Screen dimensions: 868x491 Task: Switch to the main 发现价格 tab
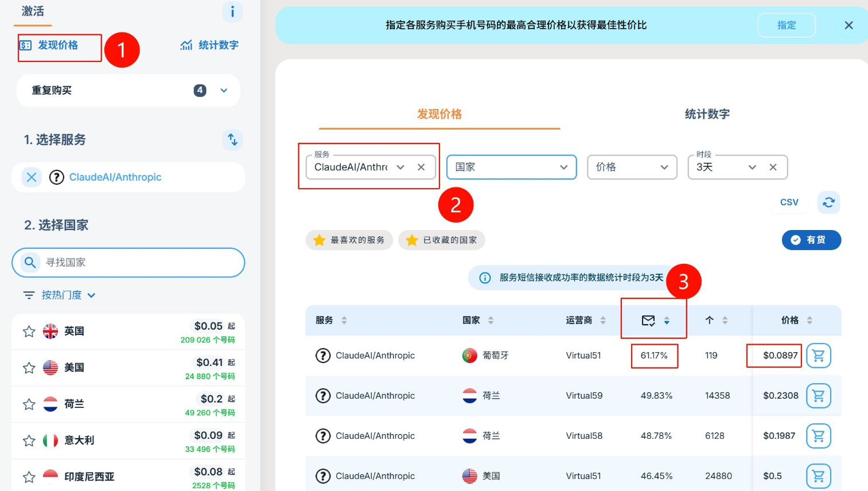439,114
